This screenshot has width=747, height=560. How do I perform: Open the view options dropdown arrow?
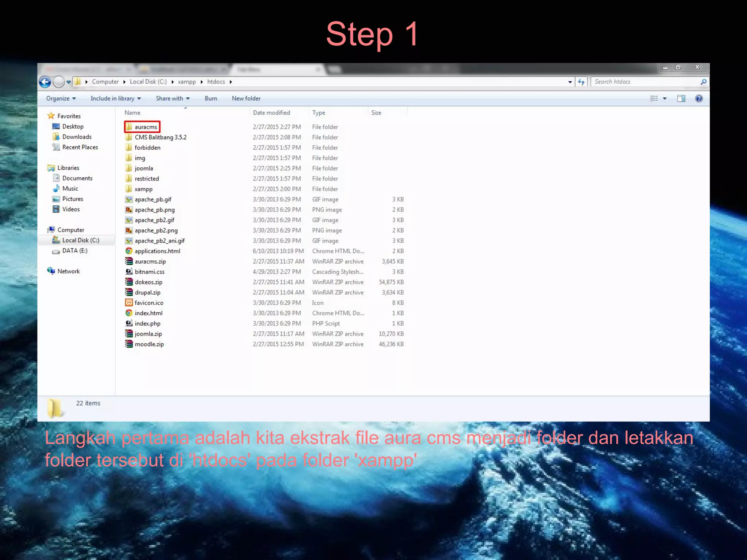[x=665, y=98]
